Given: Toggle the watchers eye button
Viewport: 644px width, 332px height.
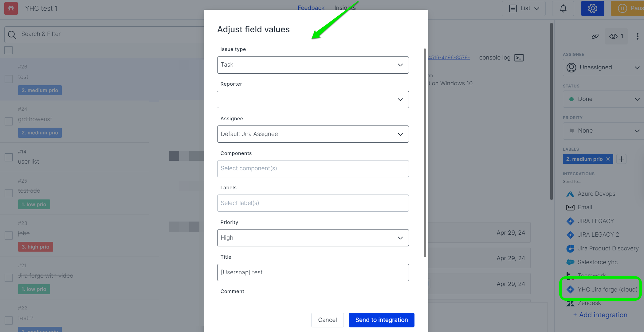Looking at the screenshot, I should (x=616, y=36).
